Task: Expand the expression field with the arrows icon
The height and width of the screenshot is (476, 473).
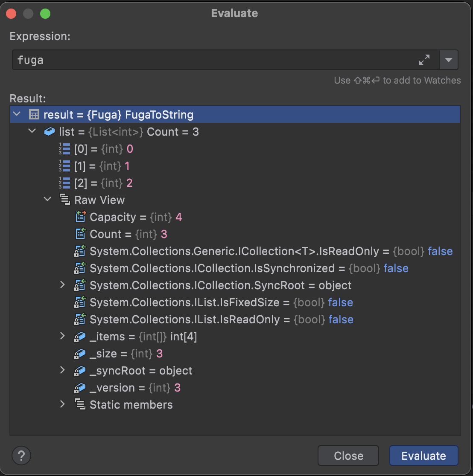Action: click(x=424, y=60)
